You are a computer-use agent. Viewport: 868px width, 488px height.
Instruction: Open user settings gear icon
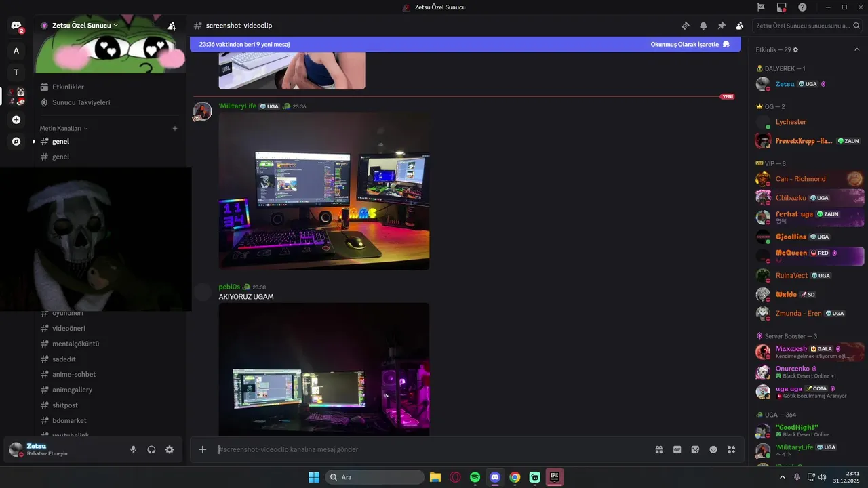(170, 449)
